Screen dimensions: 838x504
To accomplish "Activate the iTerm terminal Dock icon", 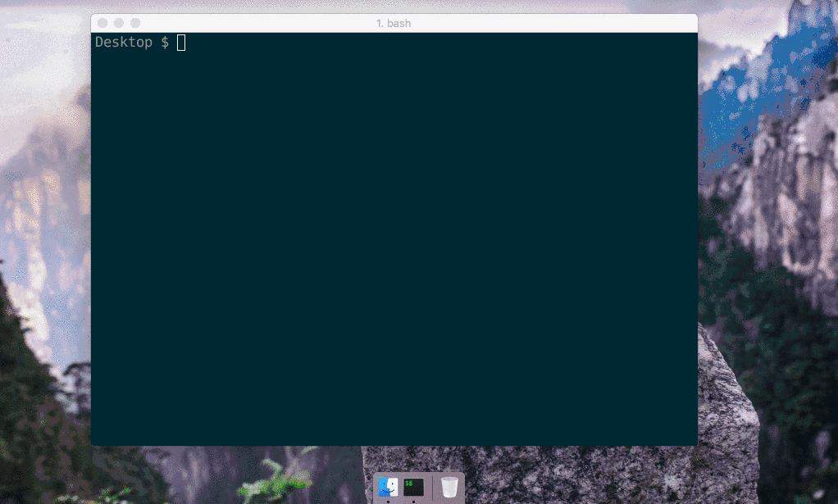I will tap(413, 487).
